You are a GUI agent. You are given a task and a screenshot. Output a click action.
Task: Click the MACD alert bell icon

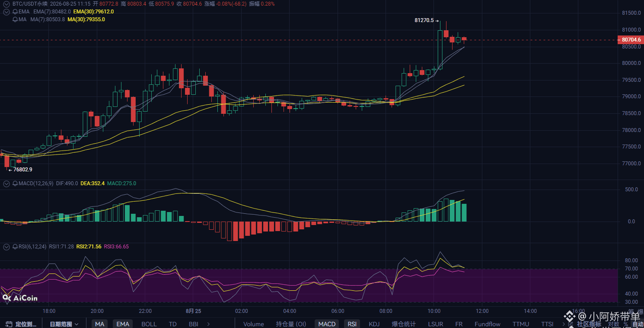point(16,183)
